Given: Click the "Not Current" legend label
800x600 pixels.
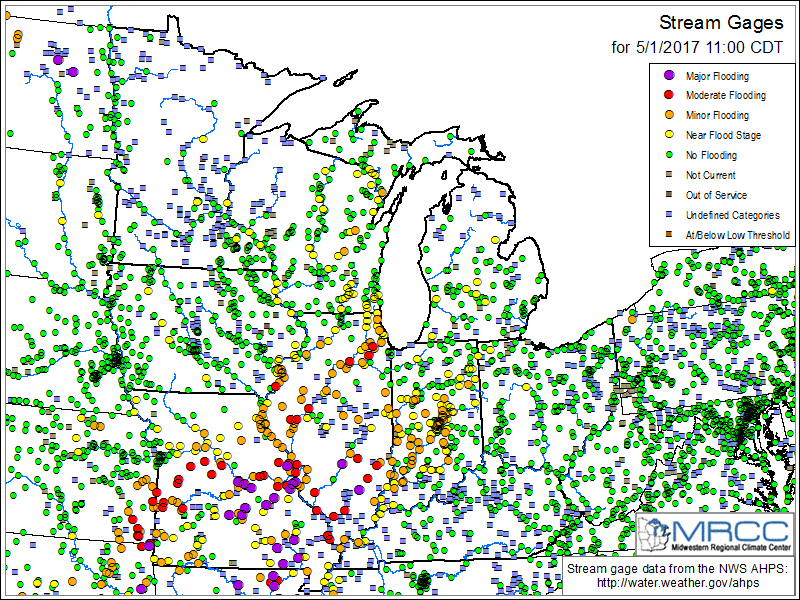Looking at the screenshot, I should pyautogui.click(x=711, y=175).
